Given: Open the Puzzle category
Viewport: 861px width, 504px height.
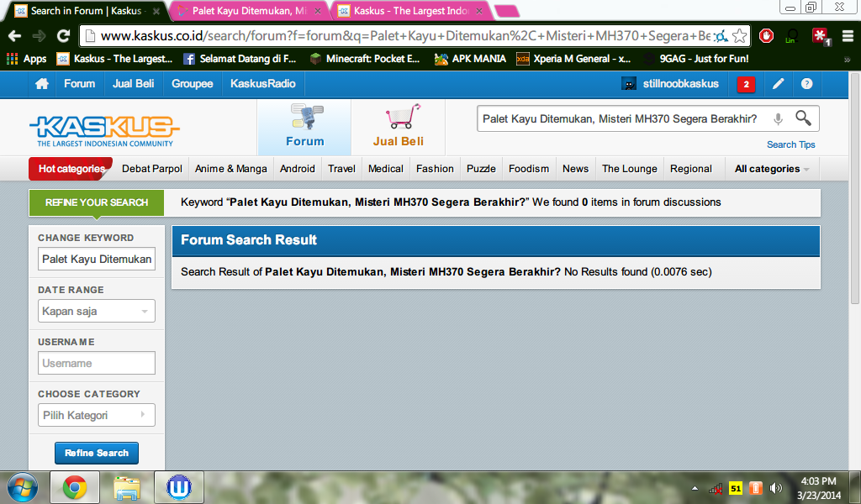Looking at the screenshot, I should 481,169.
